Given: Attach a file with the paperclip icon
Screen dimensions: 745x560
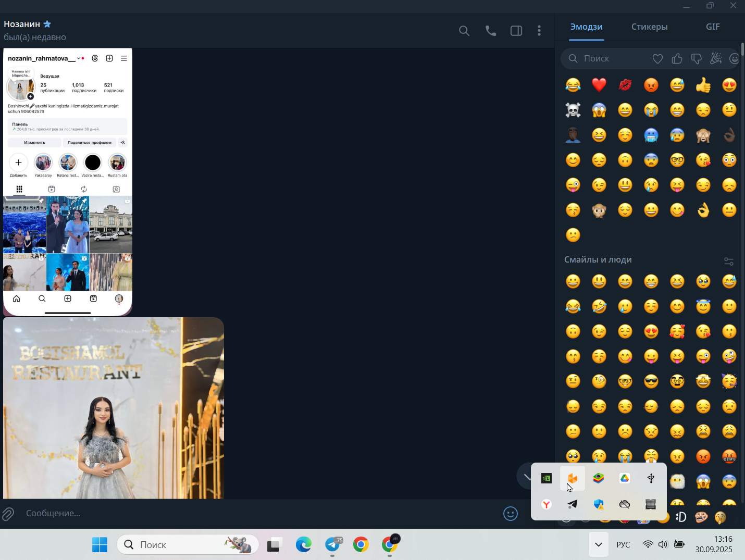Looking at the screenshot, I should coord(8,514).
